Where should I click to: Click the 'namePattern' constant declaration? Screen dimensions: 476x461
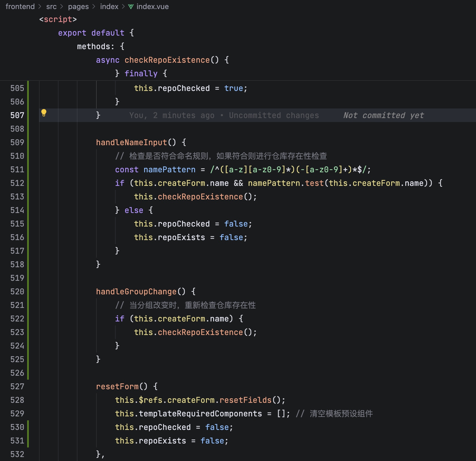[x=169, y=169]
